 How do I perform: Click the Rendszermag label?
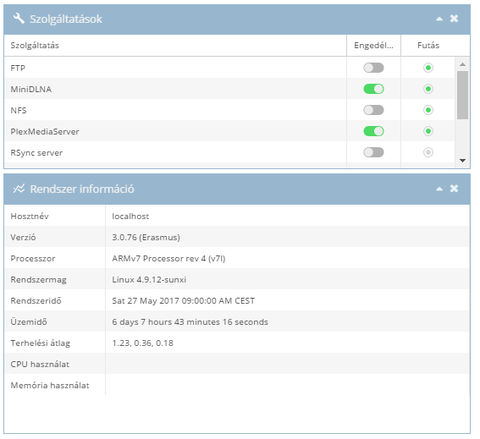tap(38, 280)
